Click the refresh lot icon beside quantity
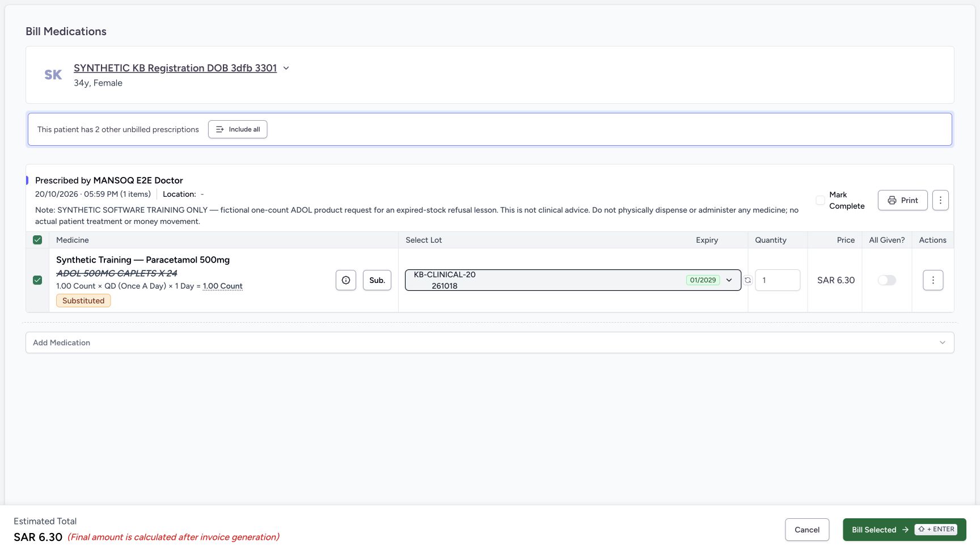This screenshot has width=980, height=554. 748,280
